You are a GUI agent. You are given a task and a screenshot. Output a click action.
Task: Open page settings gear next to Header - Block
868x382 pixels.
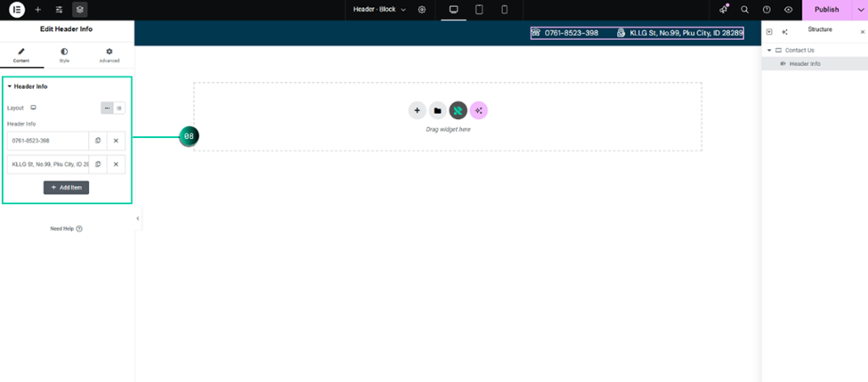pos(422,10)
